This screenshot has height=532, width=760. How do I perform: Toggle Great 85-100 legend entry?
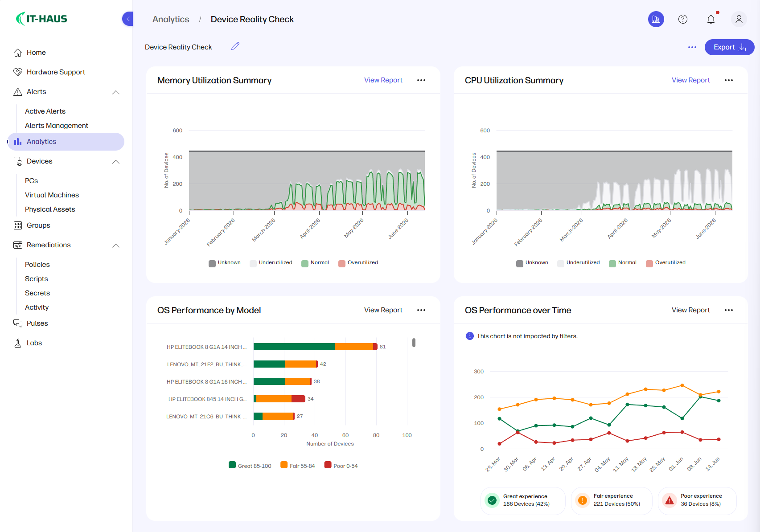coord(250,466)
